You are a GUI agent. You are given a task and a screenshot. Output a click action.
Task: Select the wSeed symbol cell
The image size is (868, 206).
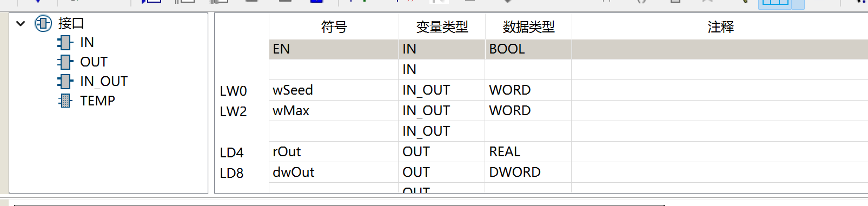click(334, 90)
